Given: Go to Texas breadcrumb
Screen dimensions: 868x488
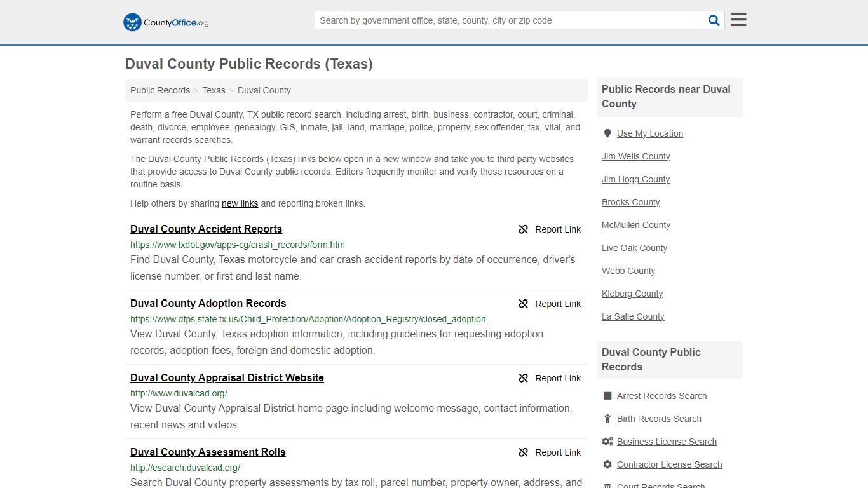Looking at the screenshot, I should coord(214,90).
